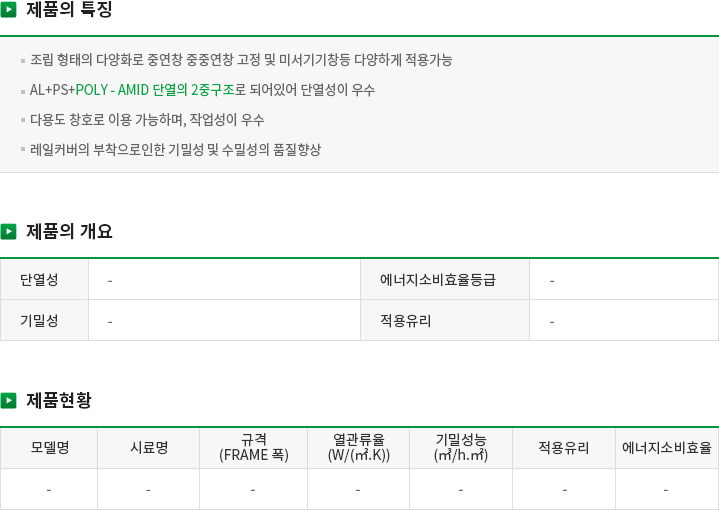This screenshot has width=719, height=510.
Task: Click the 에너지소비효율 column header in 제품현황
Action: coord(666,447)
